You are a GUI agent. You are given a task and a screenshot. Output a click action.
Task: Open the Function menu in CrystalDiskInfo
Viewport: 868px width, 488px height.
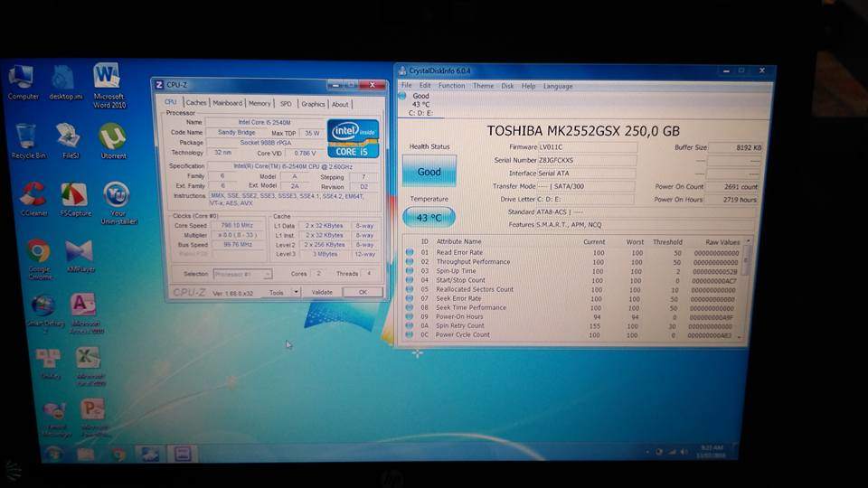[x=452, y=86]
